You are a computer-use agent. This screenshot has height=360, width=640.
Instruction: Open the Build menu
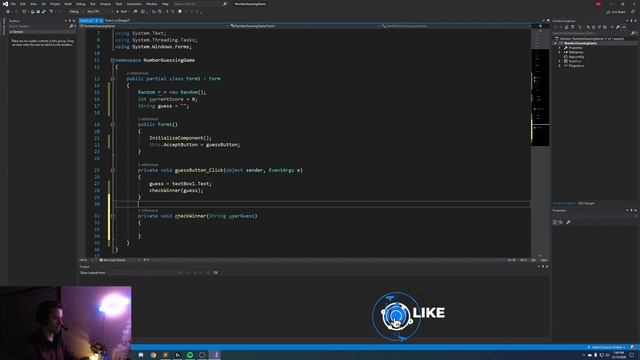[x=68, y=4]
